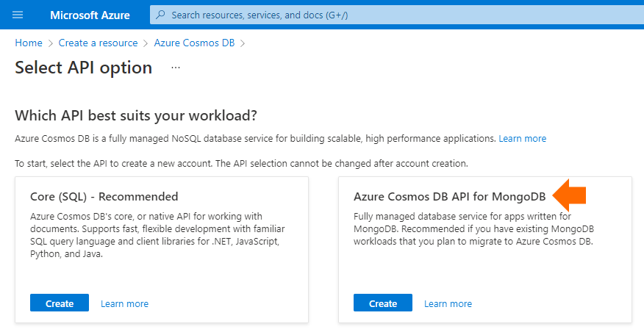Click the orange arrow beside MongoDB title
The width and height of the screenshot is (644, 332).
tap(569, 195)
